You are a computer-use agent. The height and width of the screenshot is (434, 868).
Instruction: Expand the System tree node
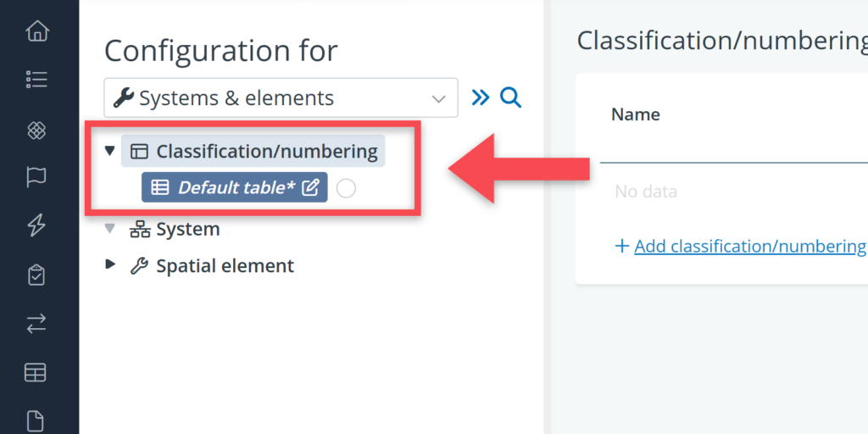109,229
